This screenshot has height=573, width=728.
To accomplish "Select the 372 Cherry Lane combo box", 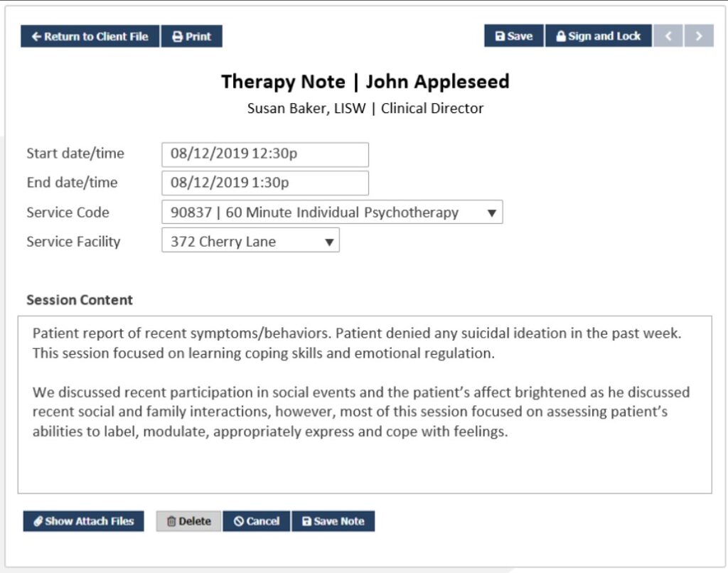I will pyautogui.click(x=242, y=242).
